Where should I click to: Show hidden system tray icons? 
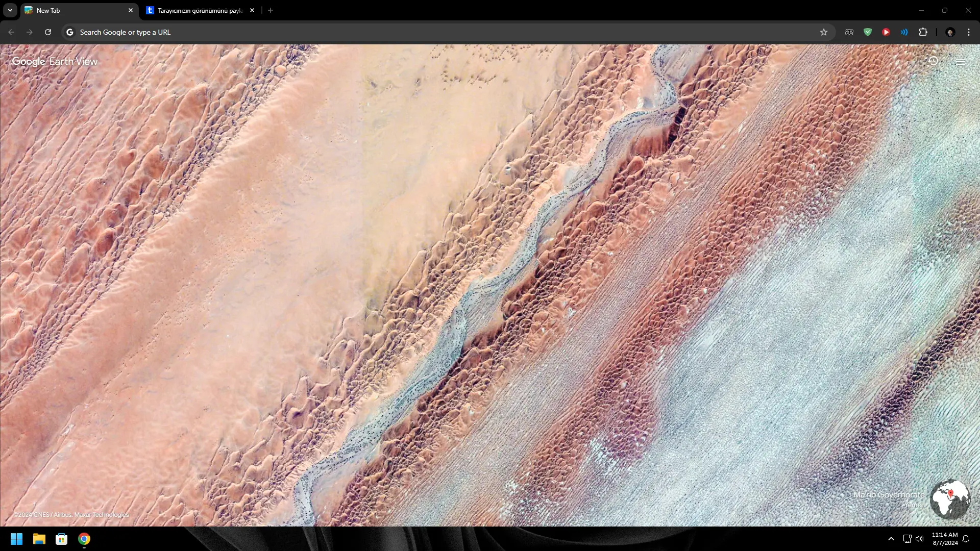coord(891,539)
